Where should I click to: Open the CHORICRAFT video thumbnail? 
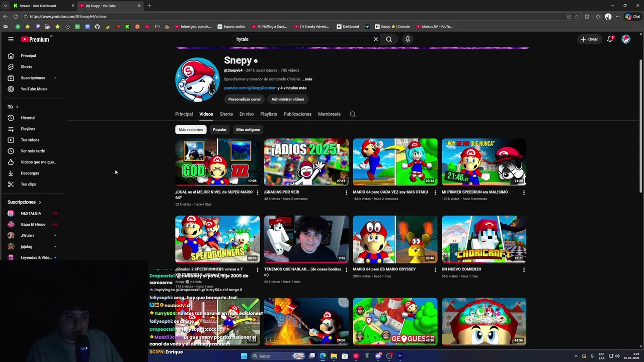[484, 239]
